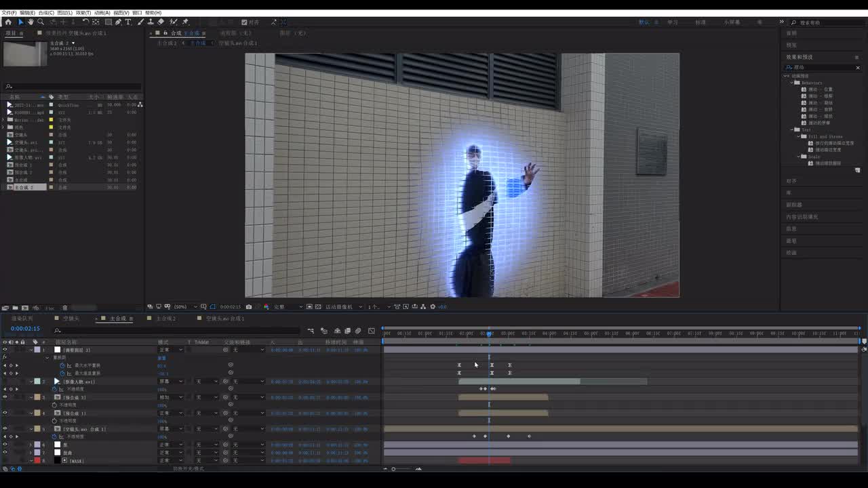The width and height of the screenshot is (868, 488).
Task: Open blend mode dropdown for layer 2
Action: 170,382
